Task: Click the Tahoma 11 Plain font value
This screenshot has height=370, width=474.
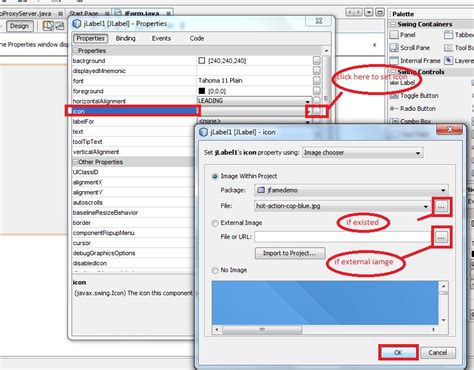Action: pyautogui.click(x=220, y=81)
